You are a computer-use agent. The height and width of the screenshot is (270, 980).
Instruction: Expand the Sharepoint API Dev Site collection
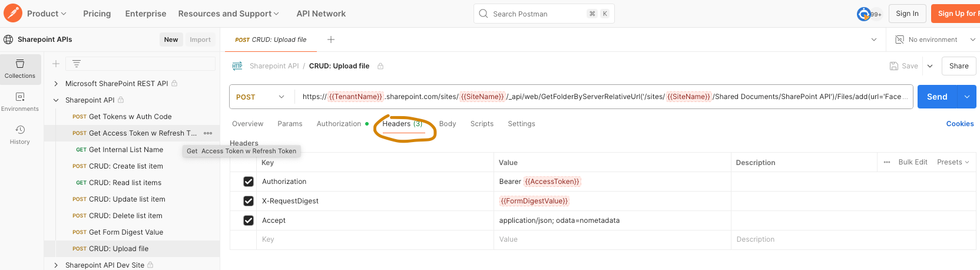(56, 265)
